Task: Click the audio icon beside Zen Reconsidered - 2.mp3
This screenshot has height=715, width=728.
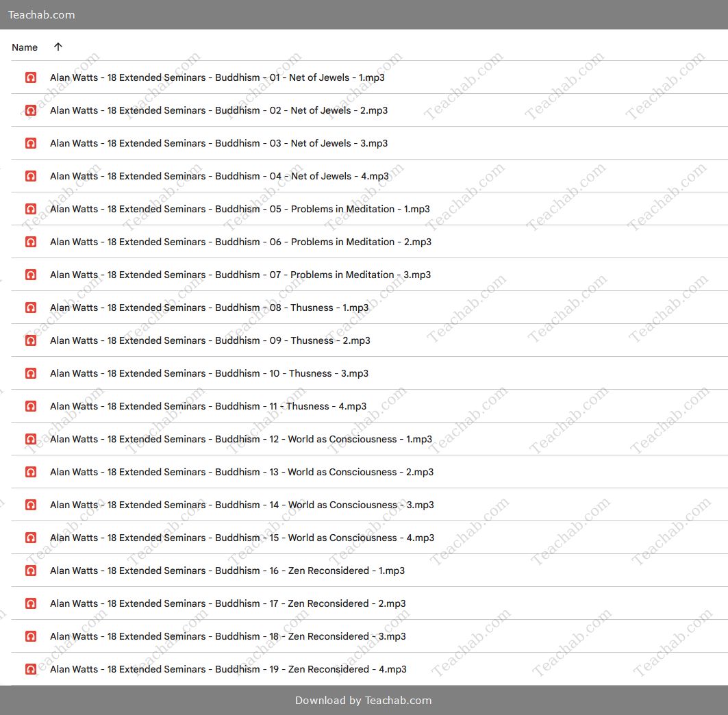Action: pyautogui.click(x=31, y=603)
